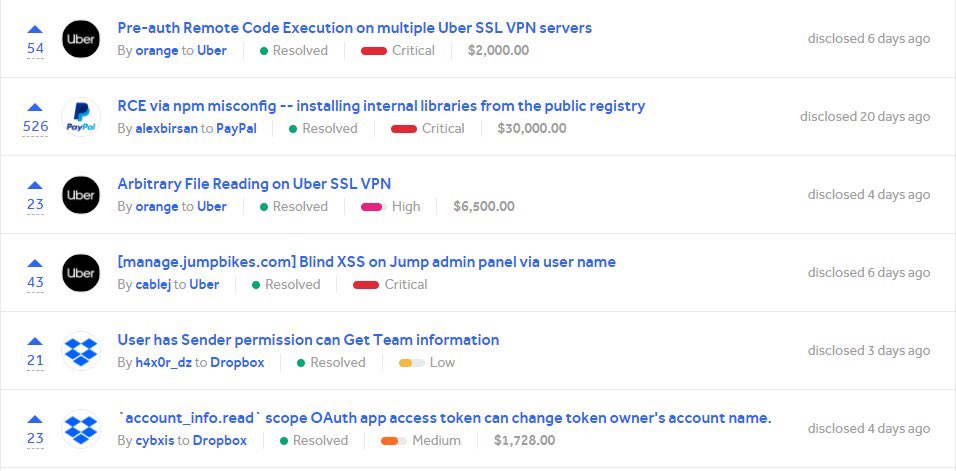Upvote the RCE via npm misconfig report
This screenshot has width=956, height=471.
click(35, 107)
